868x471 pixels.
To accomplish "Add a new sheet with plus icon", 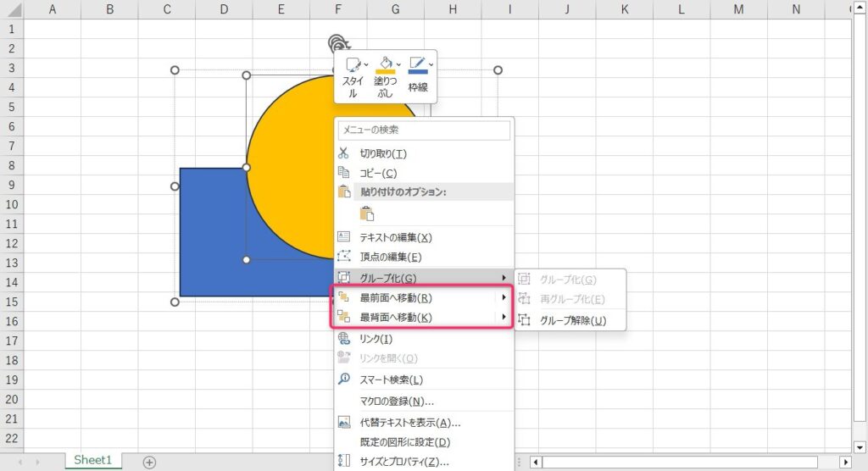I will 149,462.
